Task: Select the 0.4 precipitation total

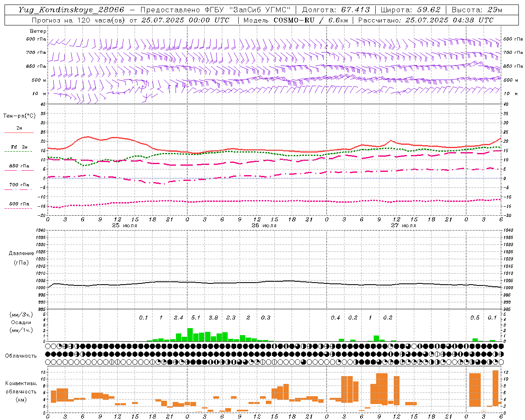Action: point(336,318)
